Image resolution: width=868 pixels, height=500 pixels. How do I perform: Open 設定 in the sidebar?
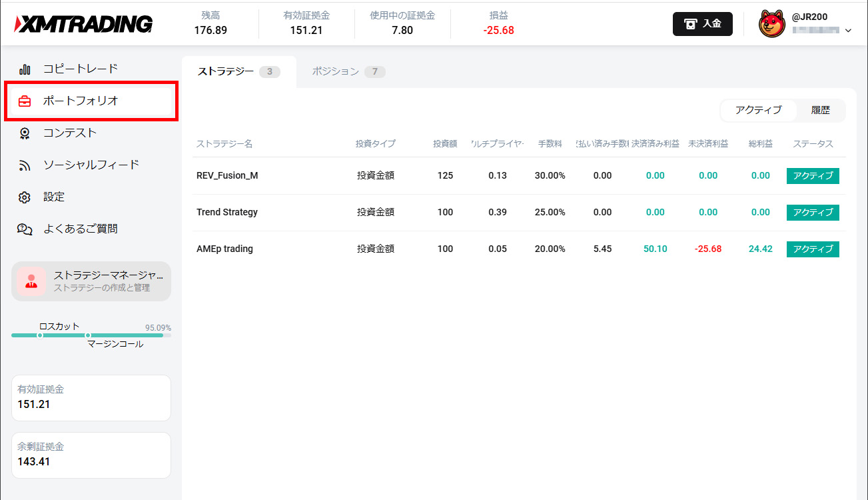(x=54, y=197)
